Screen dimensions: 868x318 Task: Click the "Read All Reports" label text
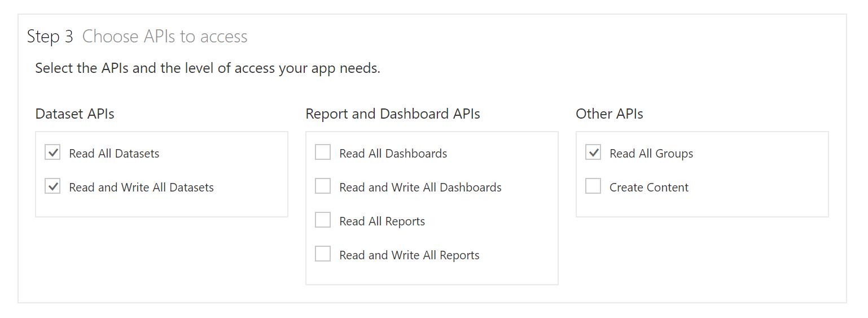point(382,221)
